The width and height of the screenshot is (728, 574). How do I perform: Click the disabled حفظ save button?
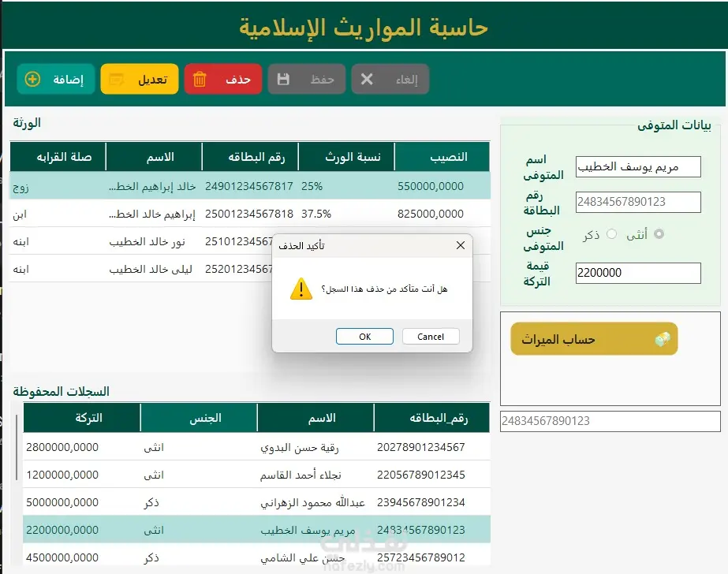point(307,80)
